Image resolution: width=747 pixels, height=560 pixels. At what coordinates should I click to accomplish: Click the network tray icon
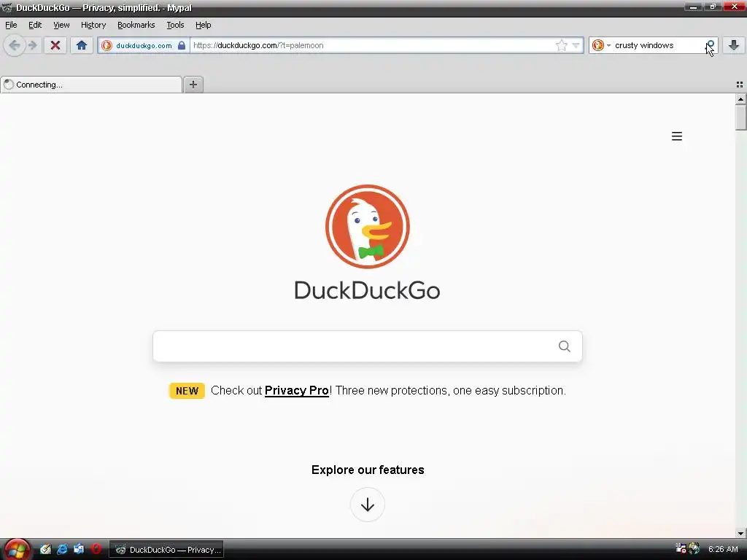(681, 548)
